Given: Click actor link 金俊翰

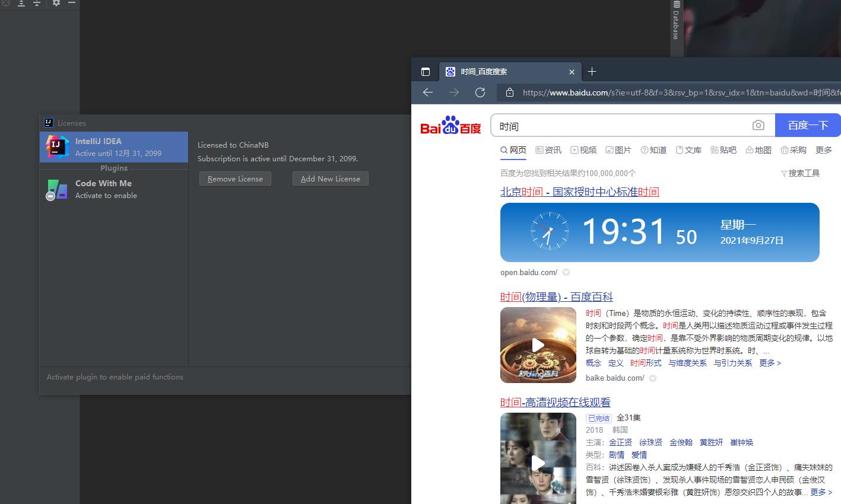Looking at the screenshot, I should point(681,442).
